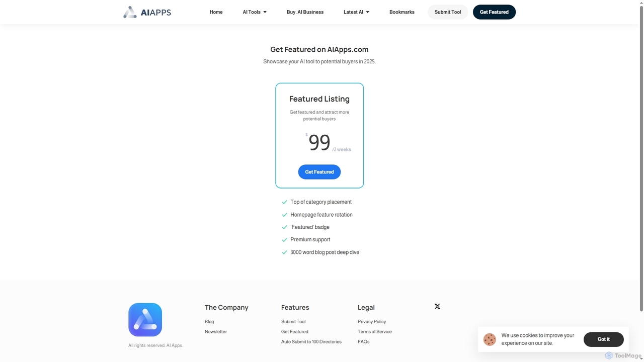The image size is (644, 362).
Task: Open the Terms of Service link
Action: point(375,332)
